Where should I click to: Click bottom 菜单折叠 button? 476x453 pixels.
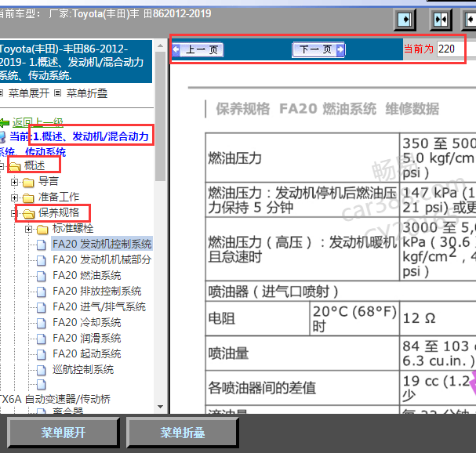tap(183, 433)
